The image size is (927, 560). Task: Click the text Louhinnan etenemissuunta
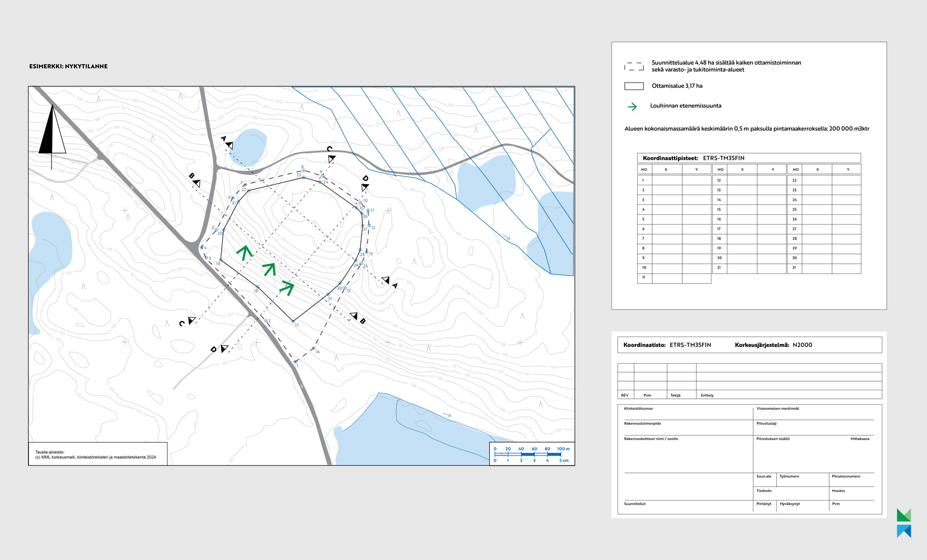686,106
